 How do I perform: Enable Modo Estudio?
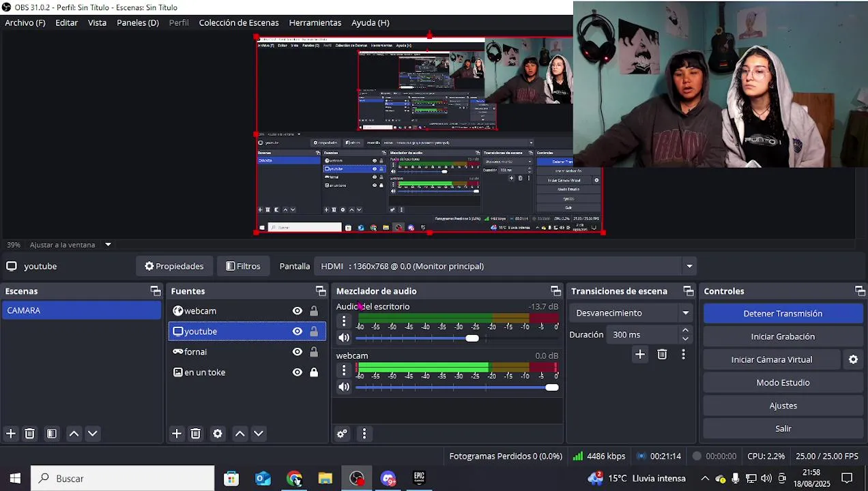(783, 383)
